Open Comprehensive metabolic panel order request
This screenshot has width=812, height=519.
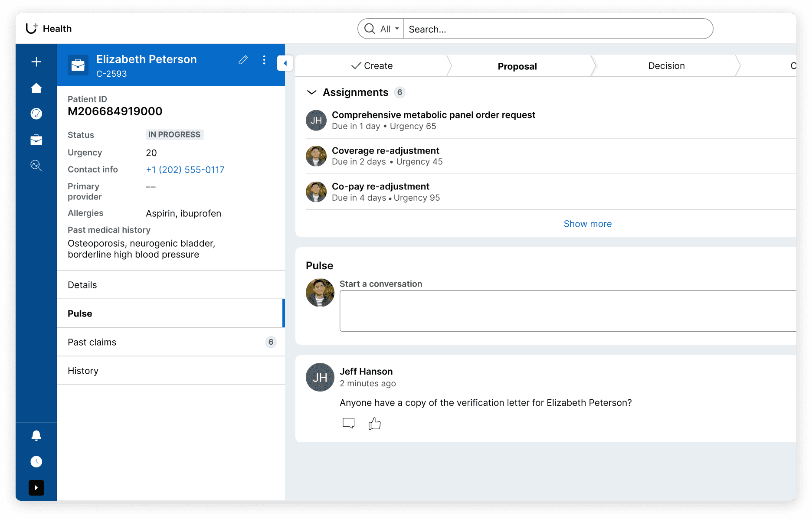(433, 115)
